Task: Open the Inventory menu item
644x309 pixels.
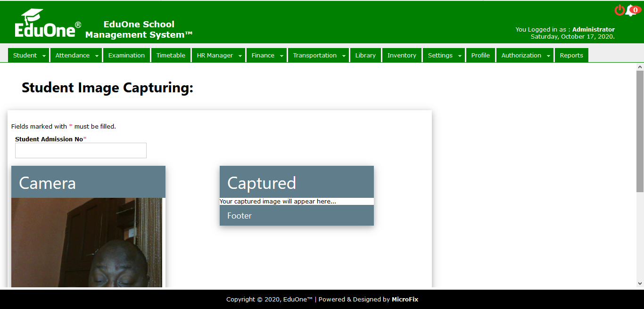Action: pyautogui.click(x=402, y=55)
